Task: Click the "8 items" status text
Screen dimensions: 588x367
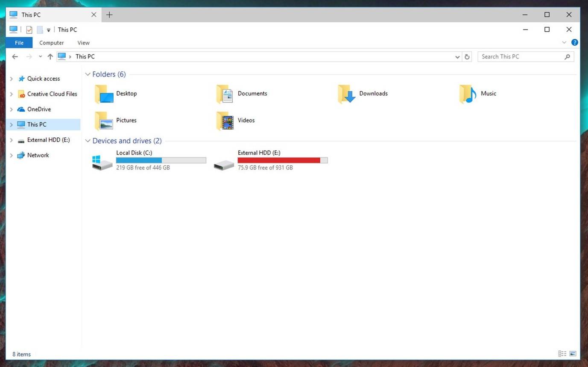Action: tap(21, 354)
